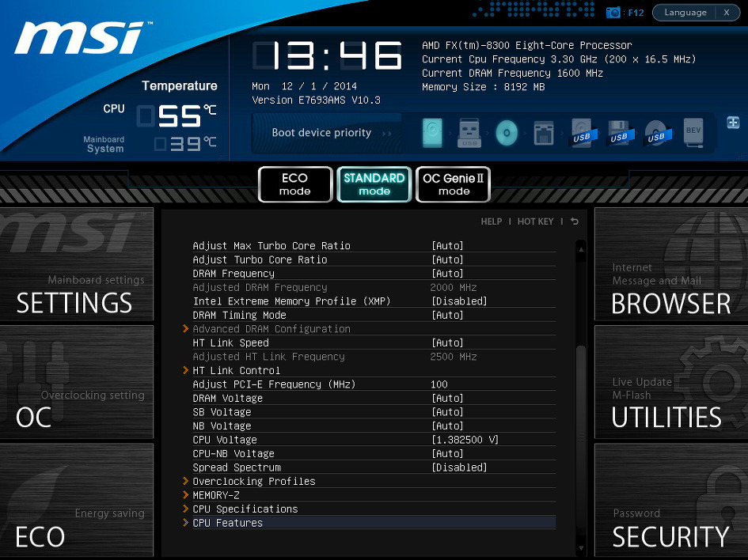
Task: Open DRAM Timing Mode [Auto] dropdown
Action: 447,315
